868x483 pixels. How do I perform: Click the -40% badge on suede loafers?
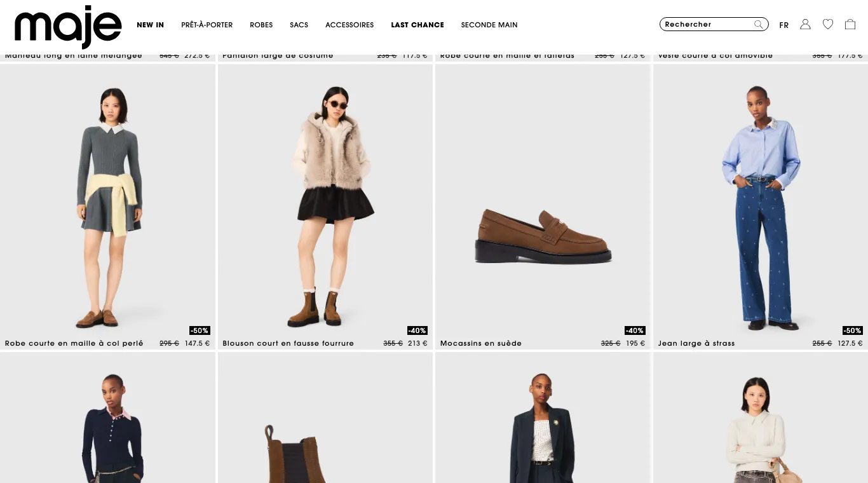point(635,330)
